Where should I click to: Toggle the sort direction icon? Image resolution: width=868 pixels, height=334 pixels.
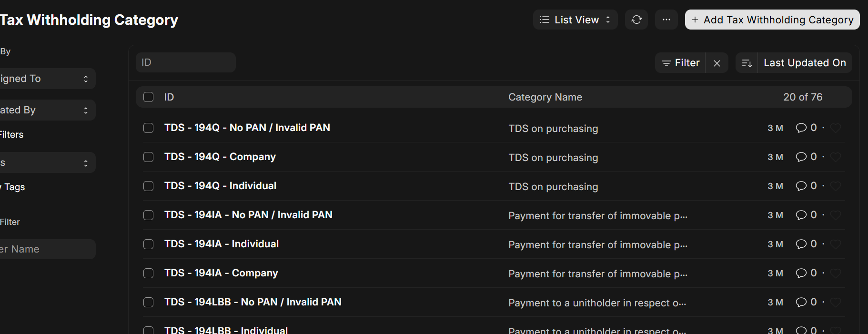(747, 63)
